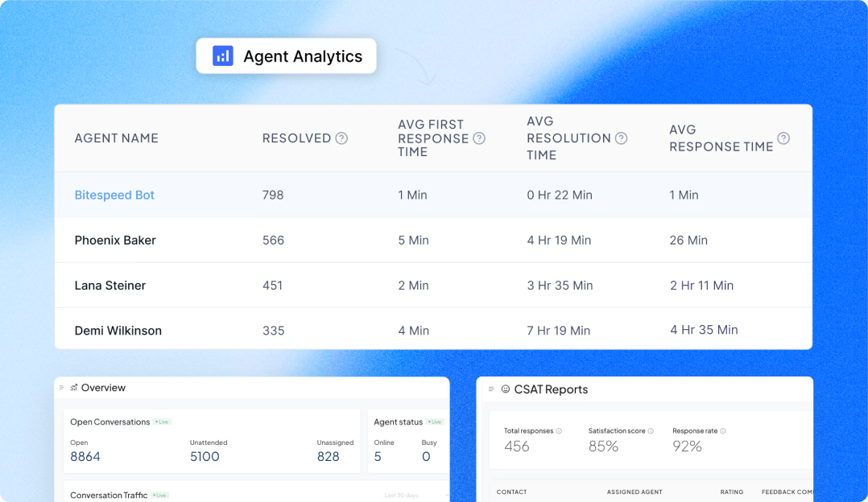
Task: Click the Satisfaction score value 85%
Action: click(603, 446)
